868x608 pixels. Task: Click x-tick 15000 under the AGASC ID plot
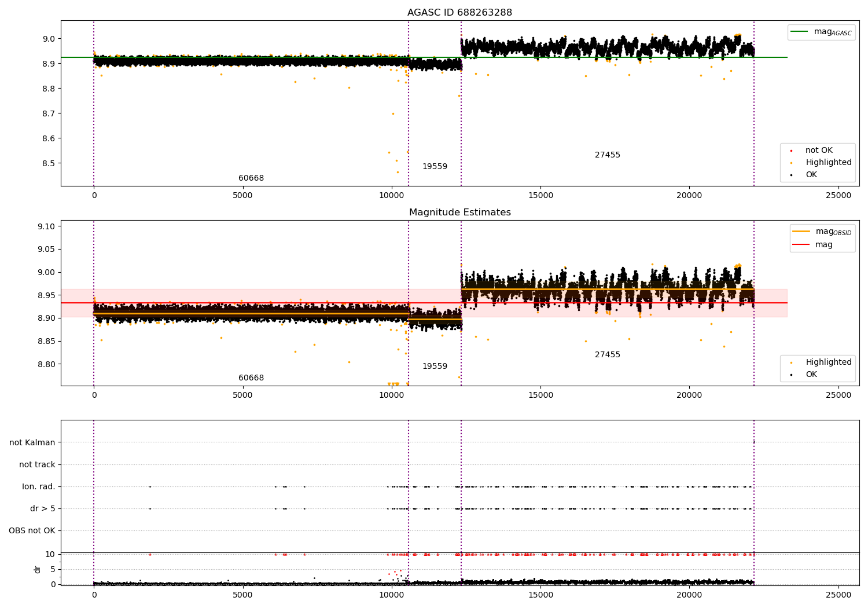pyautogui.click(x=540, y=196)
